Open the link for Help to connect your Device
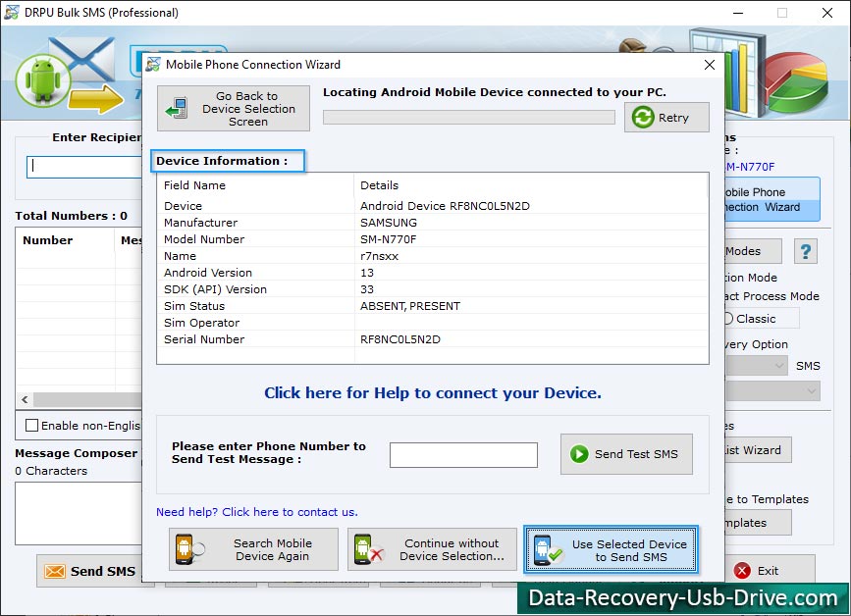851x616 pixels. point(432,393)
